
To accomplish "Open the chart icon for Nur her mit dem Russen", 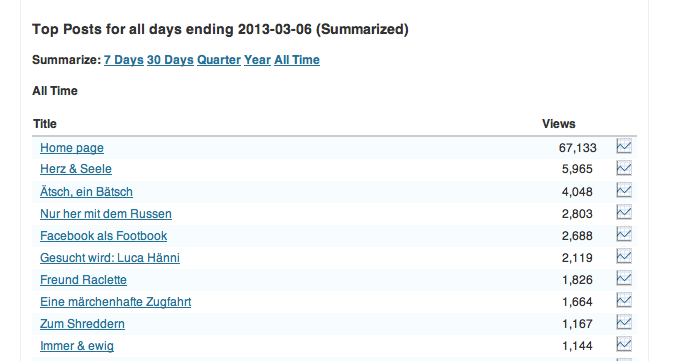I will [624, 213].
